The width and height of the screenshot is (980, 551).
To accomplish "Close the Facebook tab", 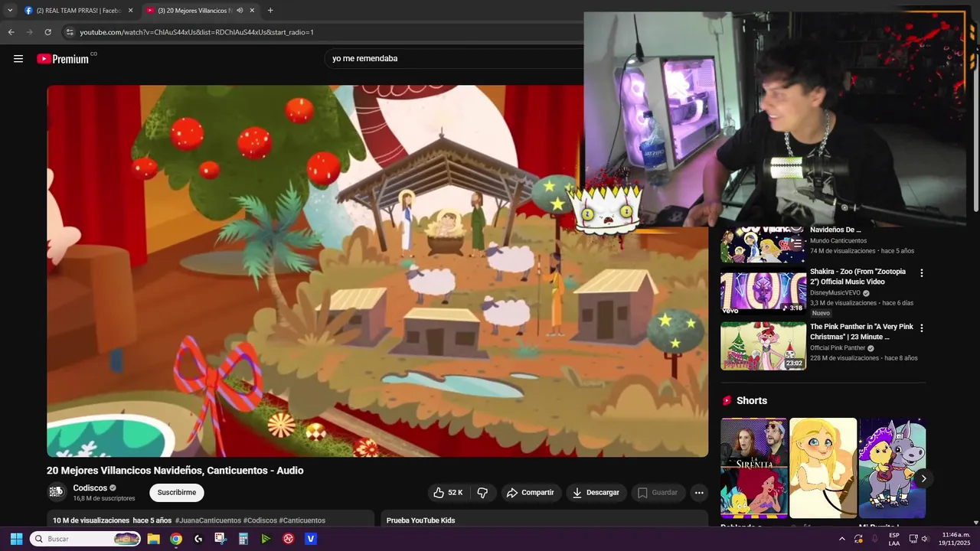I will click(x=131, y=11).
